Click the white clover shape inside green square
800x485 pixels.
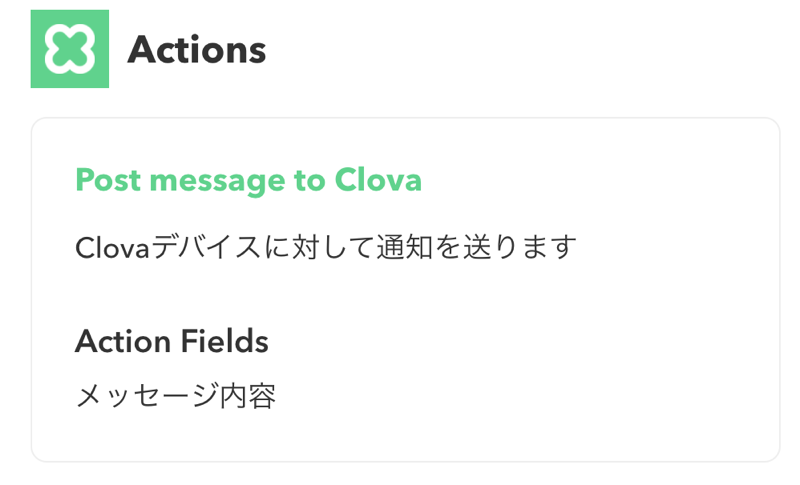tap(69, 49)
